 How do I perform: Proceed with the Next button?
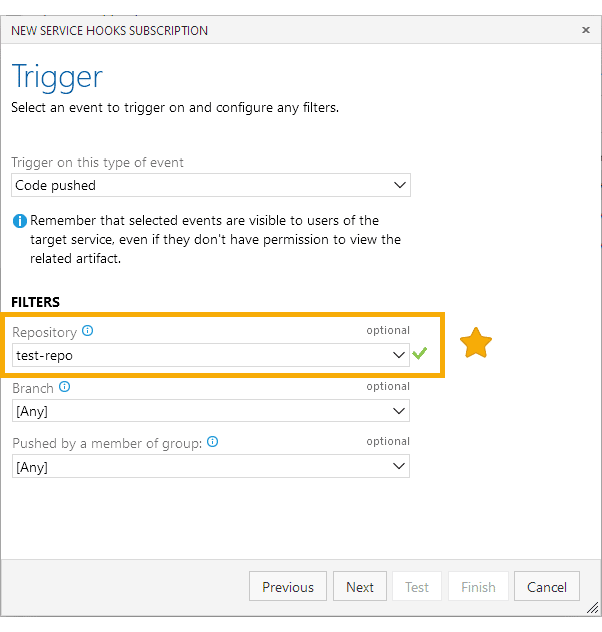point(360,586)
